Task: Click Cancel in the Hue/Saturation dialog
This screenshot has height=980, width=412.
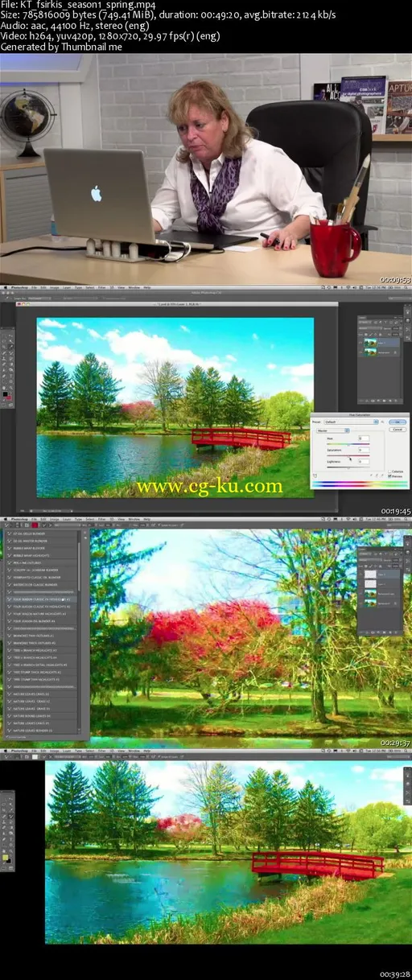Action: pyautogui.click(x=398, y=430)
